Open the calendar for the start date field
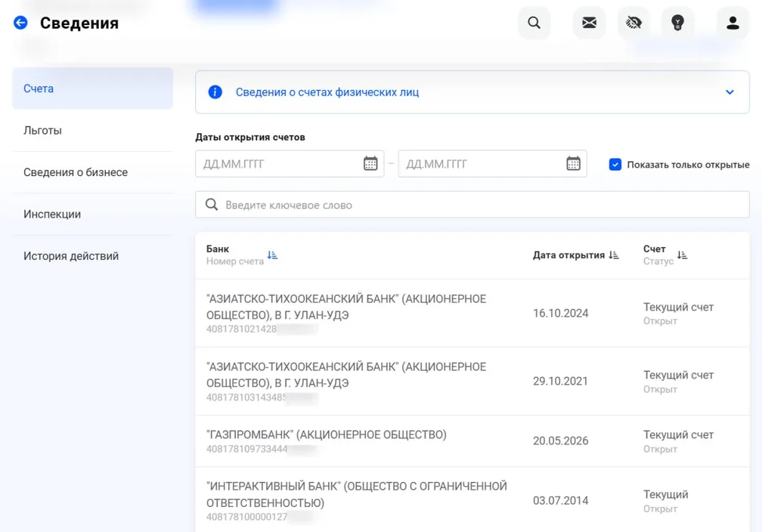Screen dimensions: 762x532 [x=370, y=164]
